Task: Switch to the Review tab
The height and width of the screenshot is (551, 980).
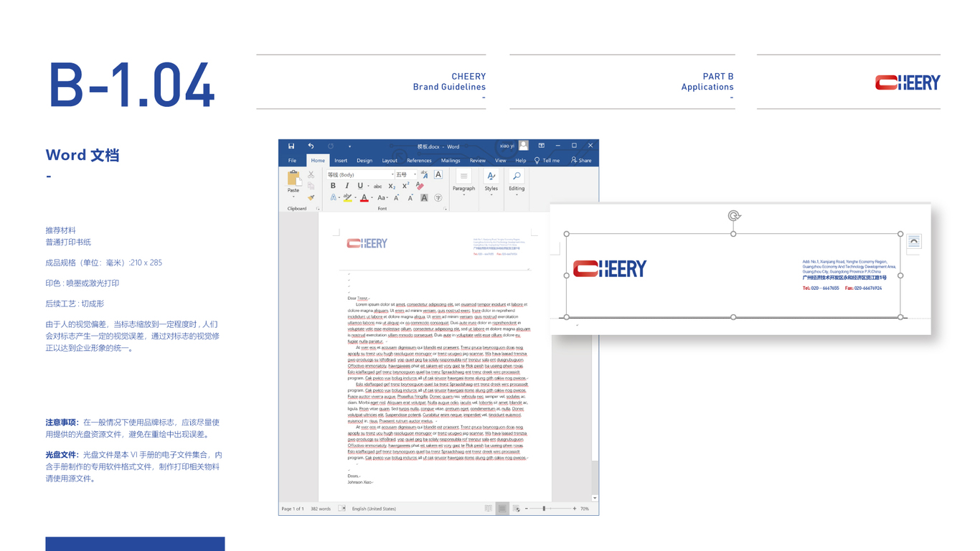Action: click(x=478, y=161)
